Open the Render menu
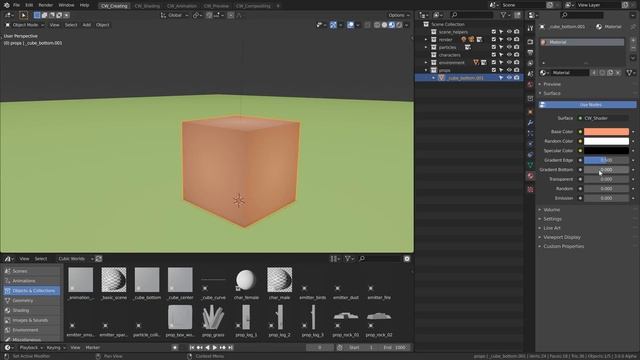This screenshot has width=640, height=360. pyautogui.click(x=46, y=5)
